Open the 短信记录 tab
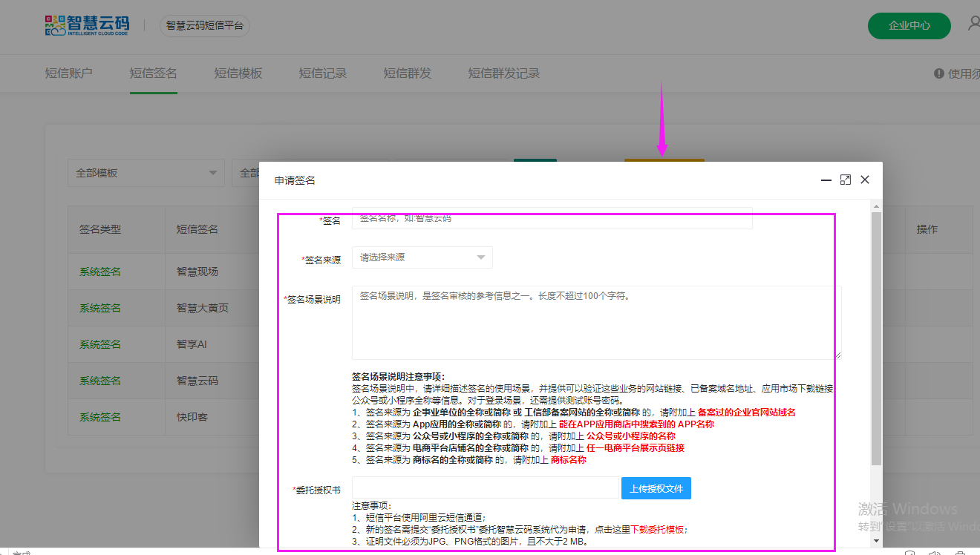The image size is (980, 555). (x=322, y=73)
